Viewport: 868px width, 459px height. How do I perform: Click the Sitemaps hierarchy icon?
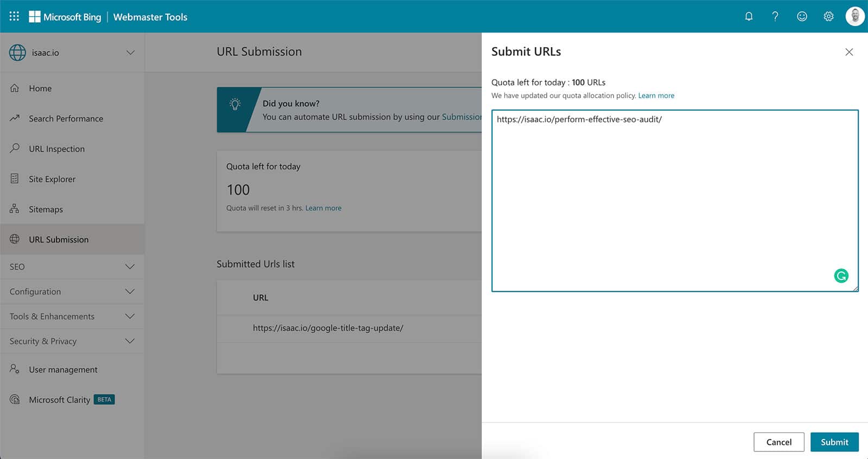(15, 209)
